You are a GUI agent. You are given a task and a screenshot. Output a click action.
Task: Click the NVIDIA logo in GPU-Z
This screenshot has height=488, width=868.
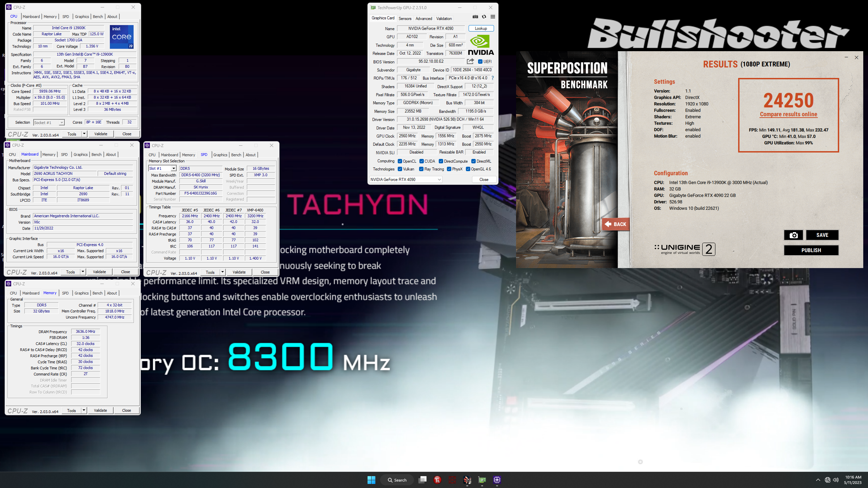pyautogui.click(x=481, y=45)
